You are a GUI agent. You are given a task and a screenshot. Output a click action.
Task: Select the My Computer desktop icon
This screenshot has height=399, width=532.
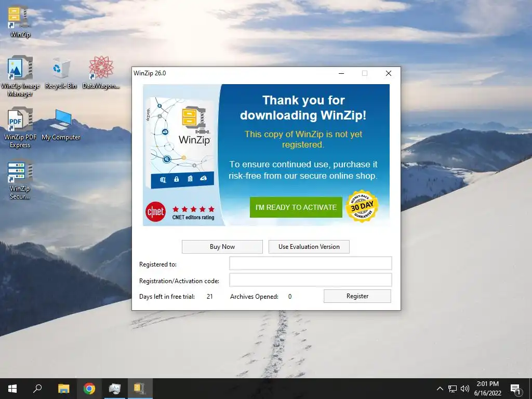(x=61, y=125)
